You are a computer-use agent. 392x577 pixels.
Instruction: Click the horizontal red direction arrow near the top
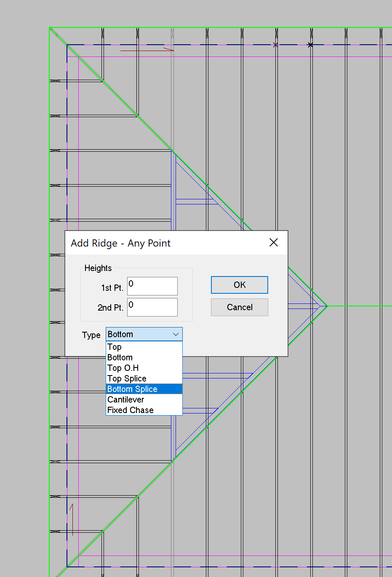pyautogui.click(x=147, y=51)
